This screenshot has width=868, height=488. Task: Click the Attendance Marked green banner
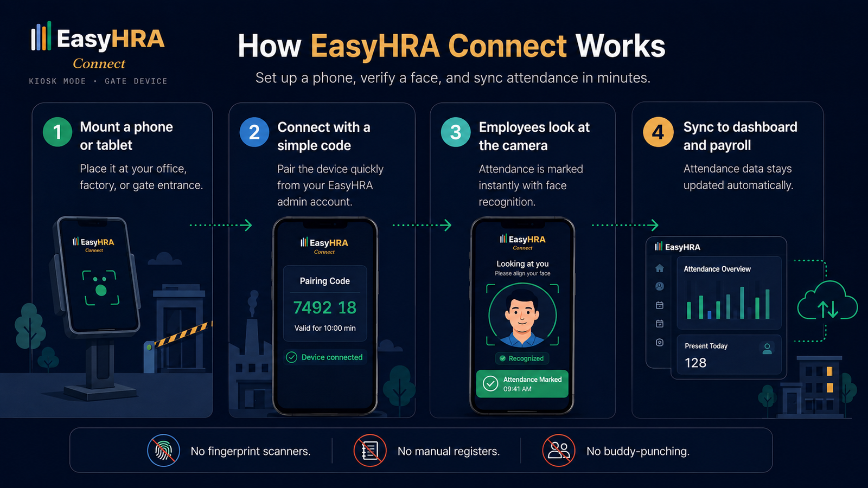click(522, 384)
